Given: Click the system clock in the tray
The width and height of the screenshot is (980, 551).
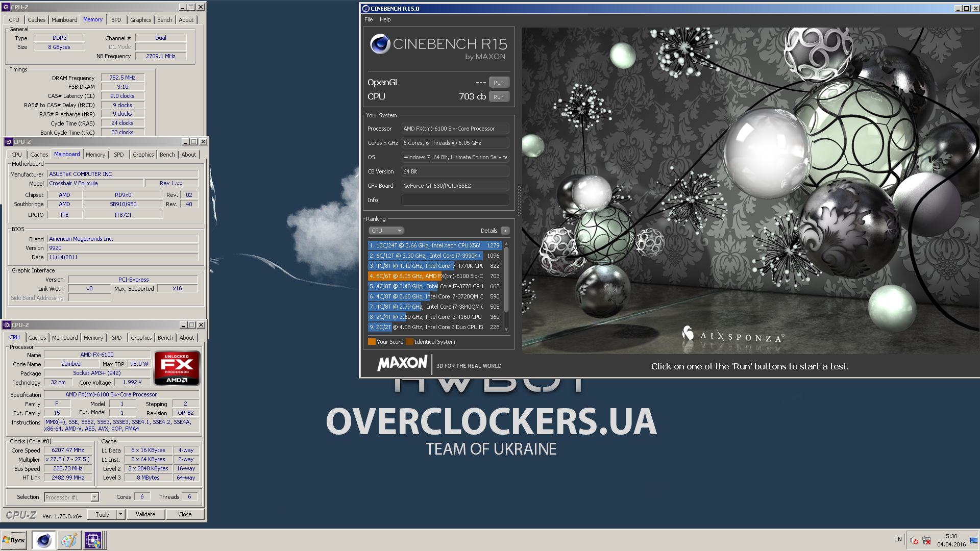Looking at the screenshot, I should 951,540.
